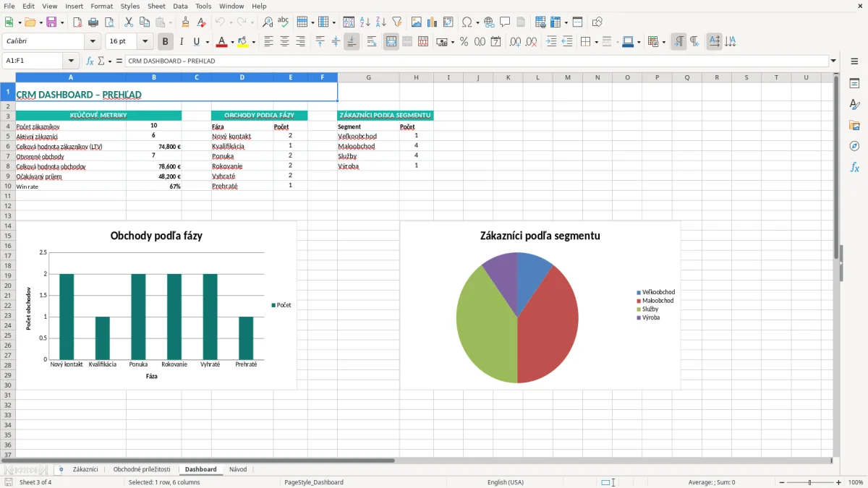This screenshot has width=868, height=488.
Task: Toggle Align Bottom button
Action: (352, 42)
